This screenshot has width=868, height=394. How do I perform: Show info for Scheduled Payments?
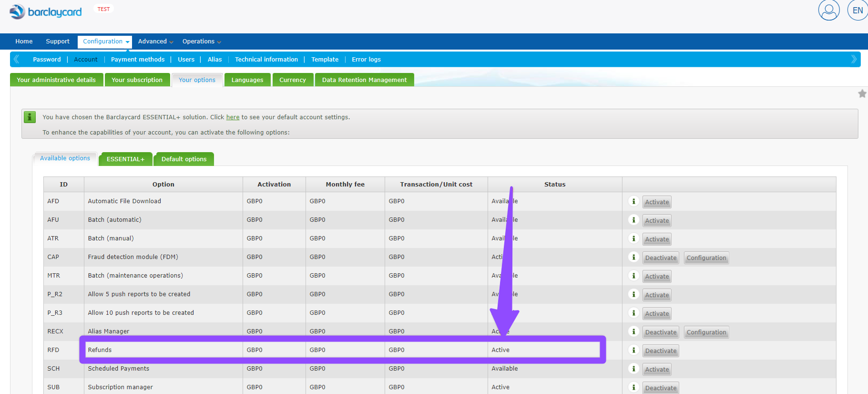click(x=633, y=369)
